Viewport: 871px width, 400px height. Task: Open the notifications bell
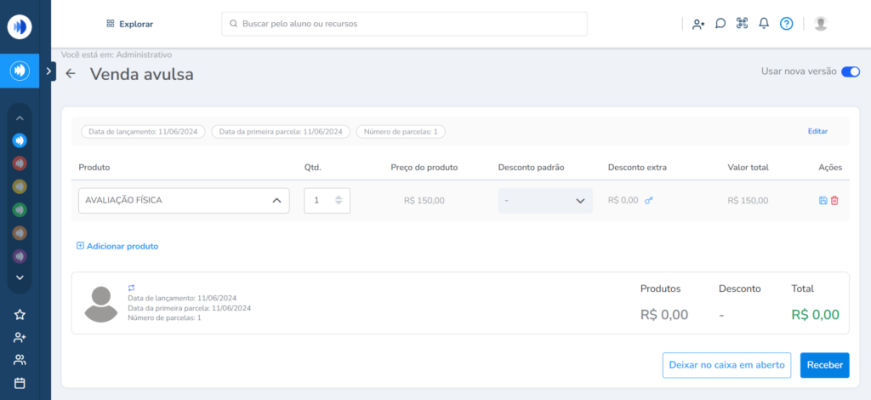764,23
